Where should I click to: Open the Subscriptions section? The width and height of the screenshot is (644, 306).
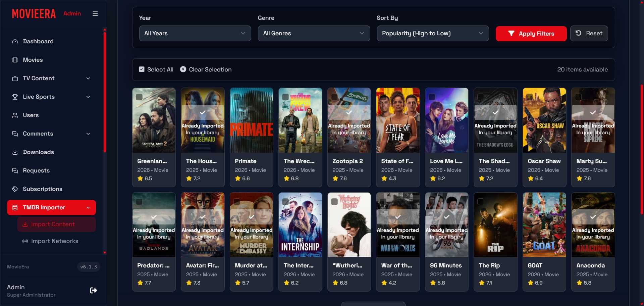pos(42,189)
